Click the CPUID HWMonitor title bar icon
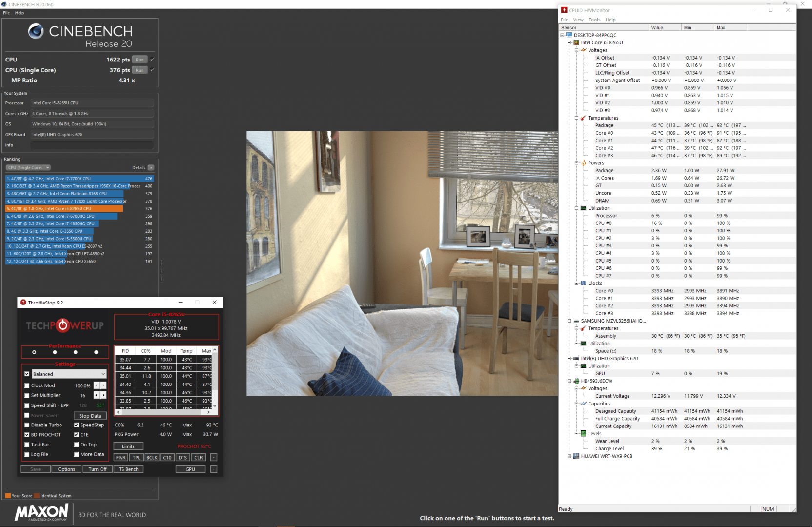Viewport: 812px width, 527px height. pos(564,10)
